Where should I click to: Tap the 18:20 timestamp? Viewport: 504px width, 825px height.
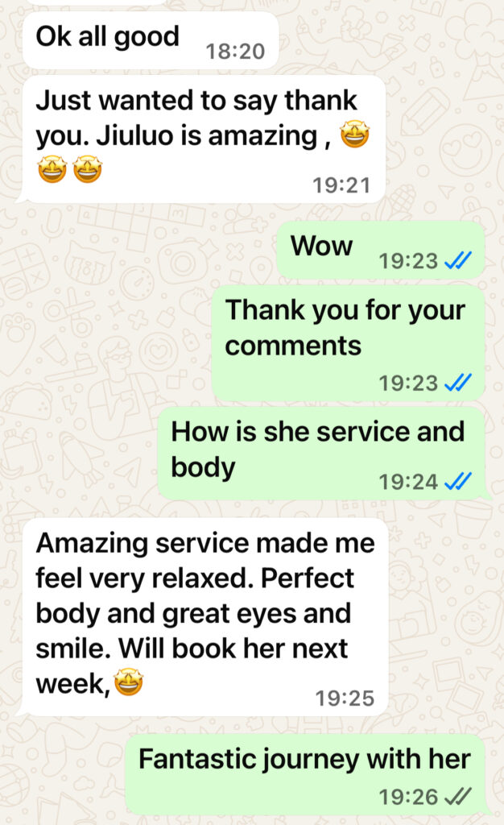click(x=235, y=51)
